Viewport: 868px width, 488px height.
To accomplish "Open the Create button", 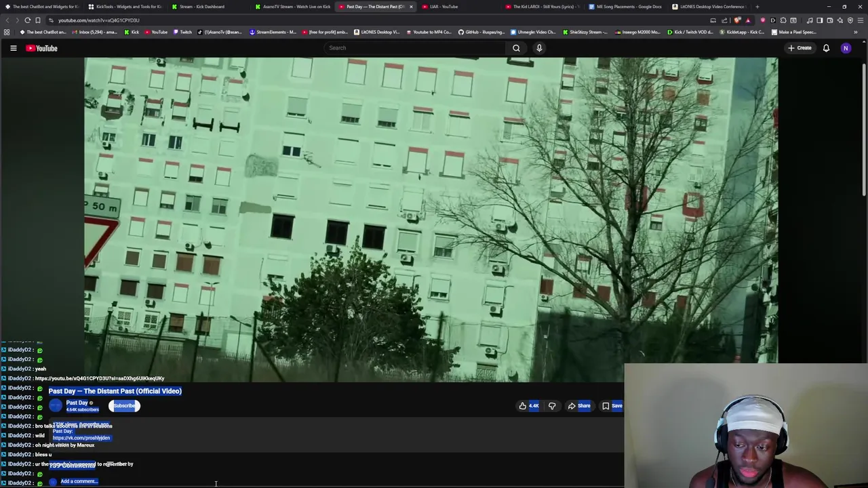I will pyautogui.click(x=800, y=48).
